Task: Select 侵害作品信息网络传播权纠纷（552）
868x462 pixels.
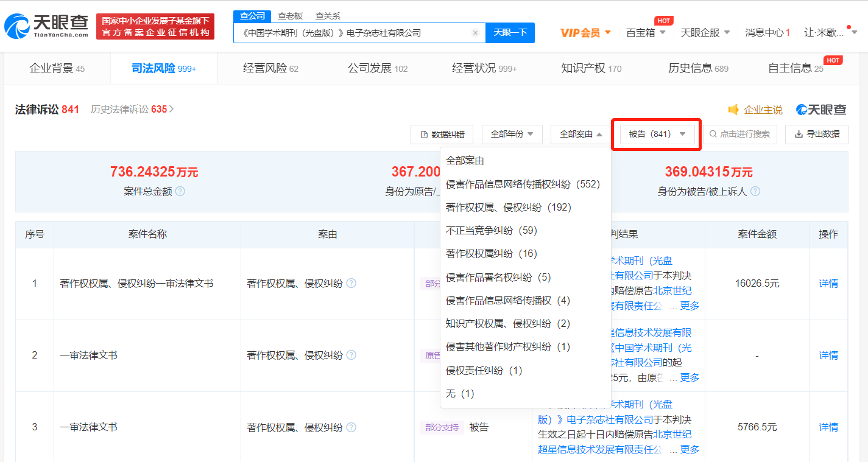Action: pyautogui.click(x=526, y=184)
